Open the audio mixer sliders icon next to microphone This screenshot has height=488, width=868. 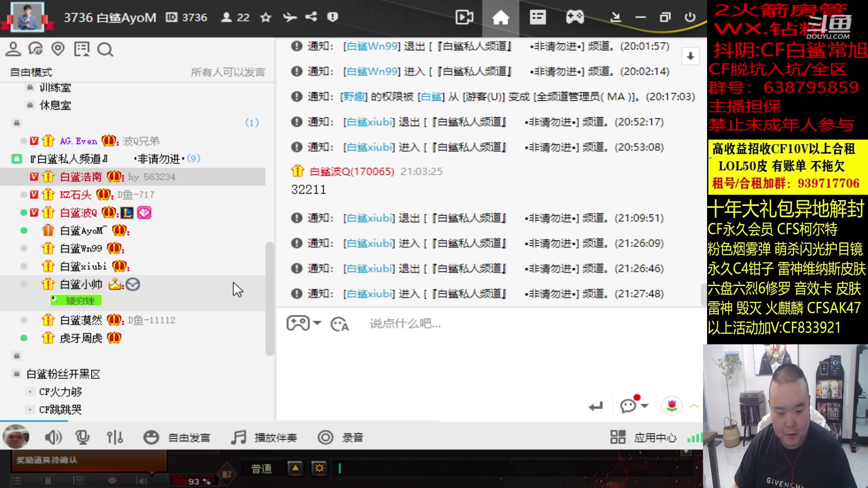115,437
